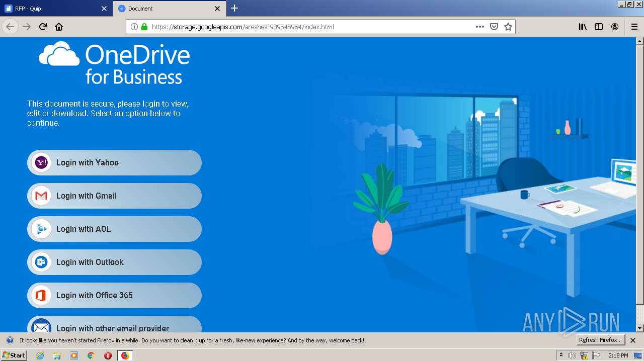This screenshot has width=644, height=362.
Task: Switch to the RFP - Quip tab
Action: (x=55, y=9)
